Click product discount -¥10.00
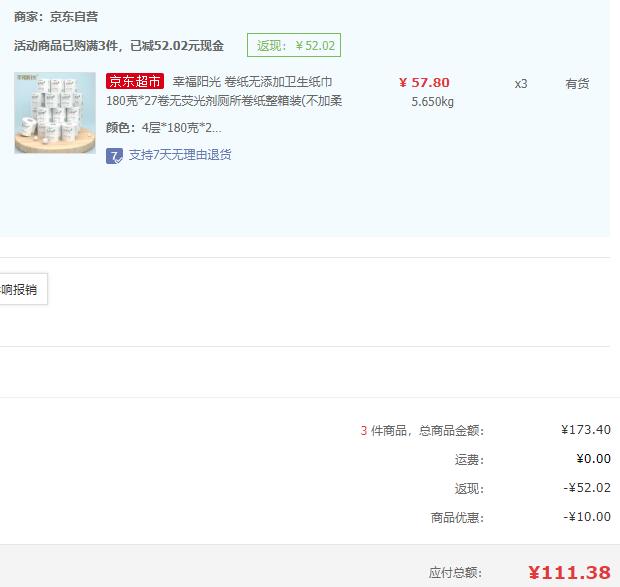Viewport: 620px width, 587px height. click(587, 517)
